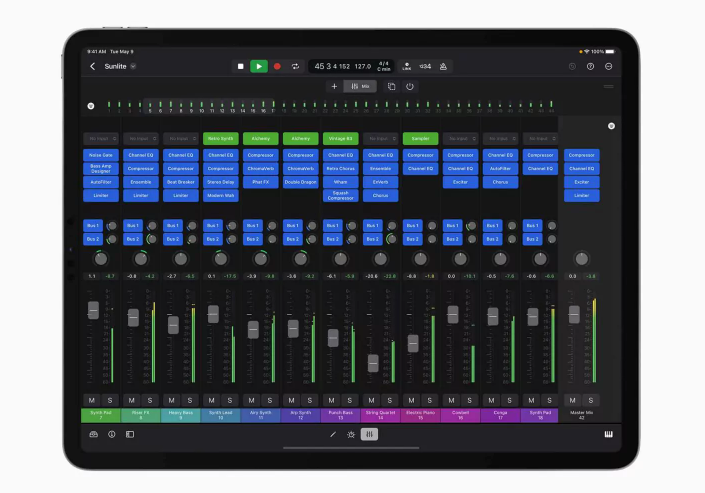The height and width of the screenshot is (493, 705).
Task: Select the pencil editor icon in bottom bar
Action: click(333, 435)
